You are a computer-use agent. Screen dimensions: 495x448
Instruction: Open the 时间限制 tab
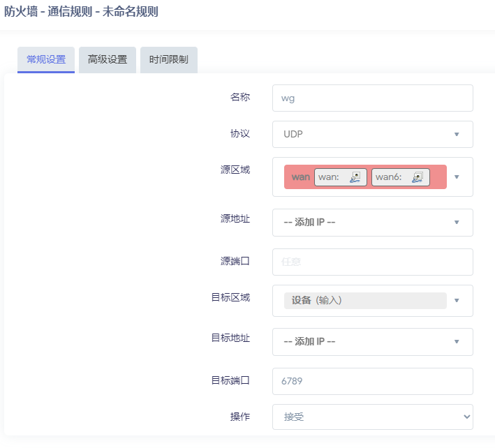[169, 59]
